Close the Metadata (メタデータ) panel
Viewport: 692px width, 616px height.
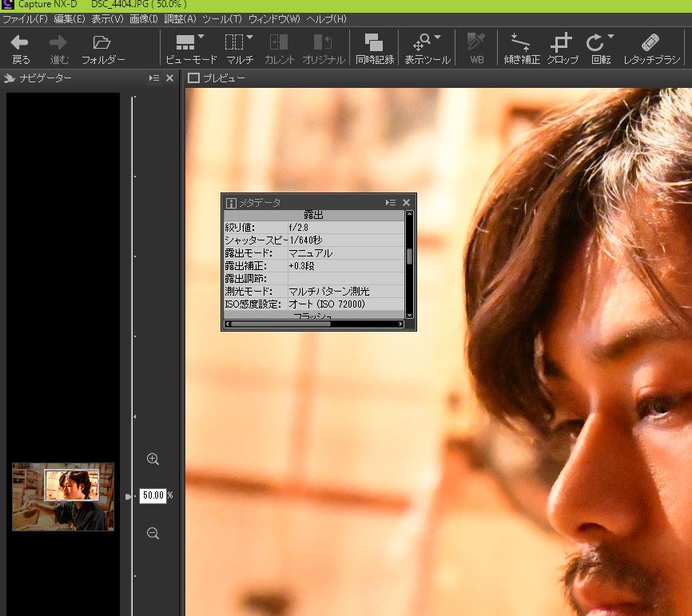click(406, 203)
